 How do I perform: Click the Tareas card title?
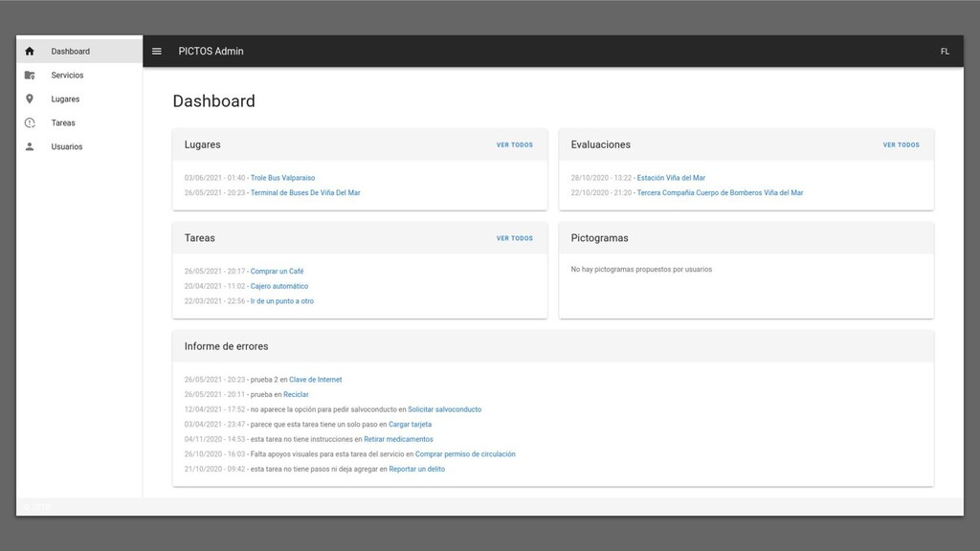[x=199, y=238]
